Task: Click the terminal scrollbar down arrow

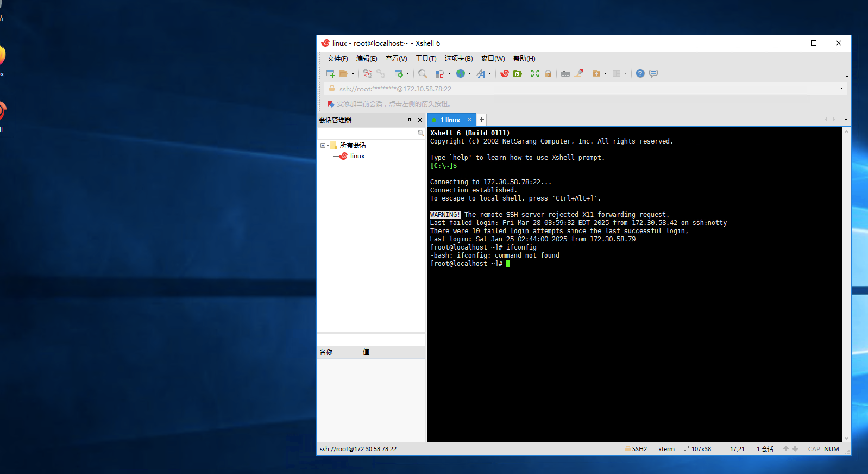Action: [846, 438]
